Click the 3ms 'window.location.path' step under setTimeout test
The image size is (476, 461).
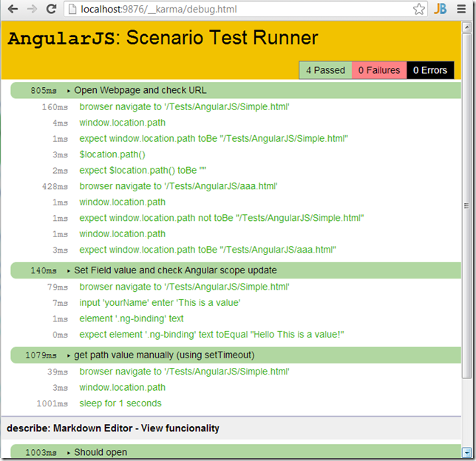point(123,388)
